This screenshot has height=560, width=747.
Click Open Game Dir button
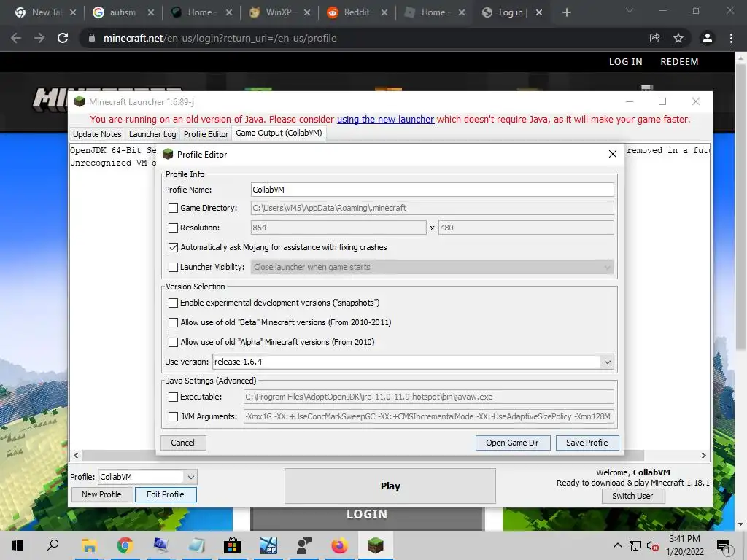pyautogui.click(x=513, y=443)
